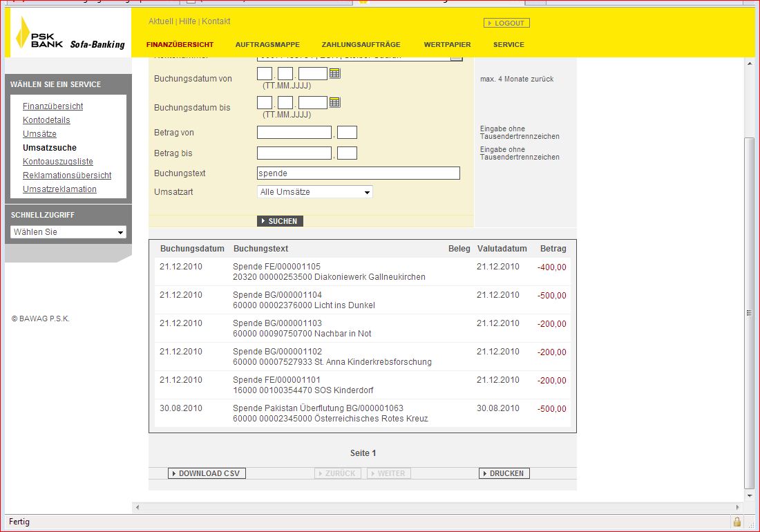760x532 pixels.
Task: Click the Download CSV button
Action: [207, 473]
